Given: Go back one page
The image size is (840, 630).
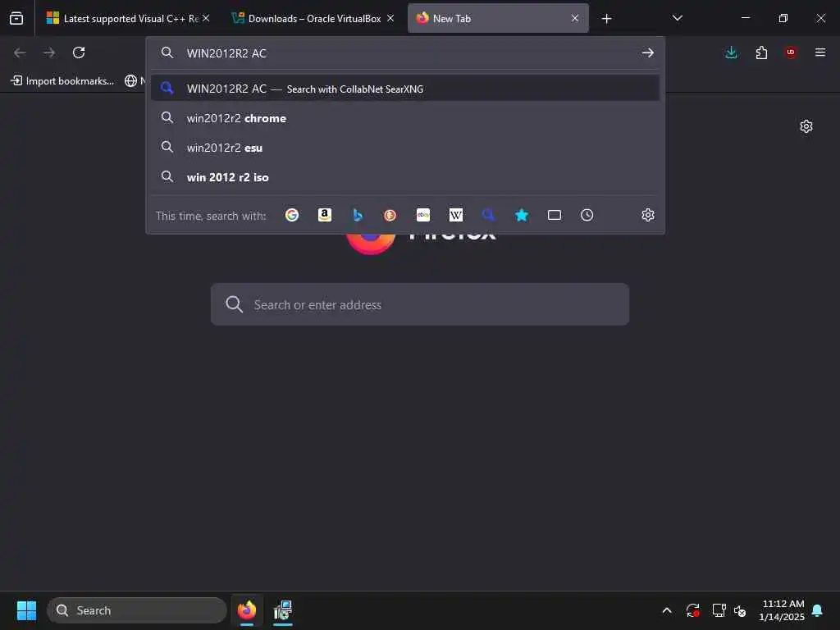Looking at the screenshot, I should point(20,52).
